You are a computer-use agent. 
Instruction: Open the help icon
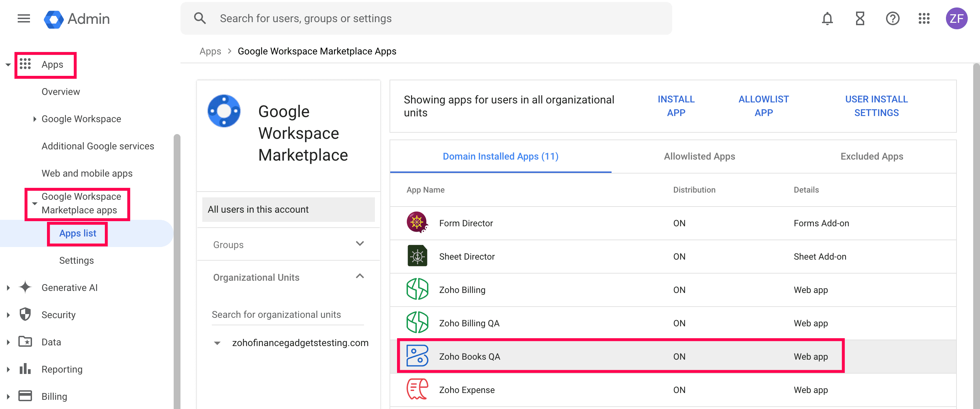tap(892, 18)
